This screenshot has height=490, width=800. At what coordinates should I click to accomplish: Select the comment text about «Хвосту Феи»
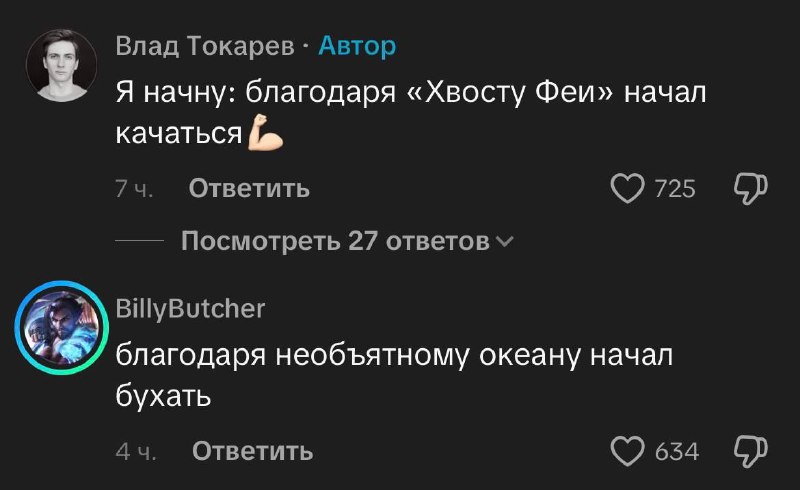tap(411, 96)
